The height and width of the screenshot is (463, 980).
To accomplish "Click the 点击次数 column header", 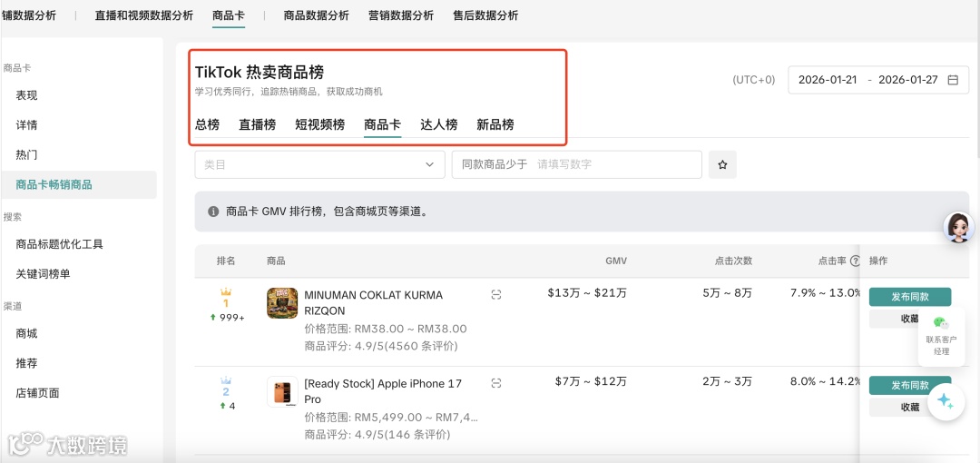I will pyautogui.click(x=734, y=261).
